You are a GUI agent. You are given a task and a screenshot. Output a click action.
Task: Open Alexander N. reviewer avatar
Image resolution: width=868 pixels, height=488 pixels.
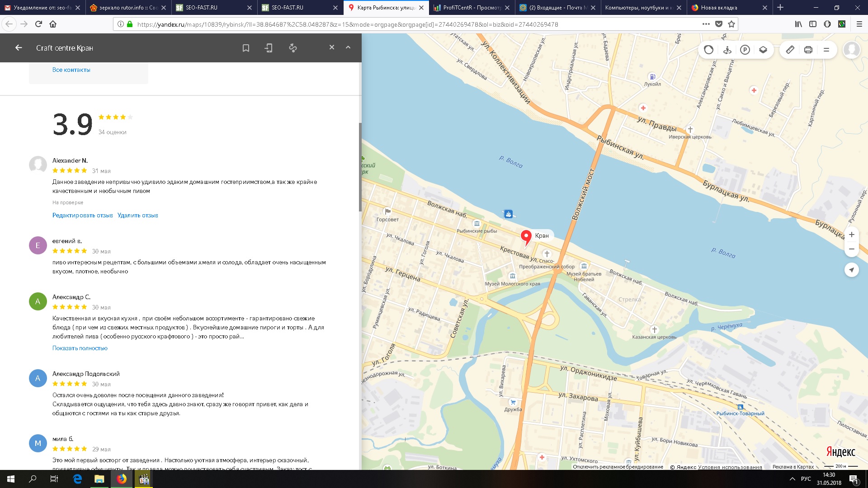tap(38, 165)
